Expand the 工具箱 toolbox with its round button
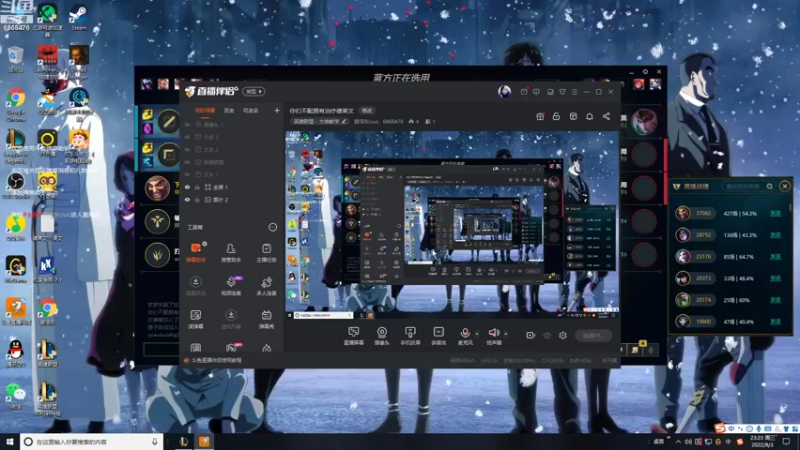800x450 pixels. [x=272, y=227]
